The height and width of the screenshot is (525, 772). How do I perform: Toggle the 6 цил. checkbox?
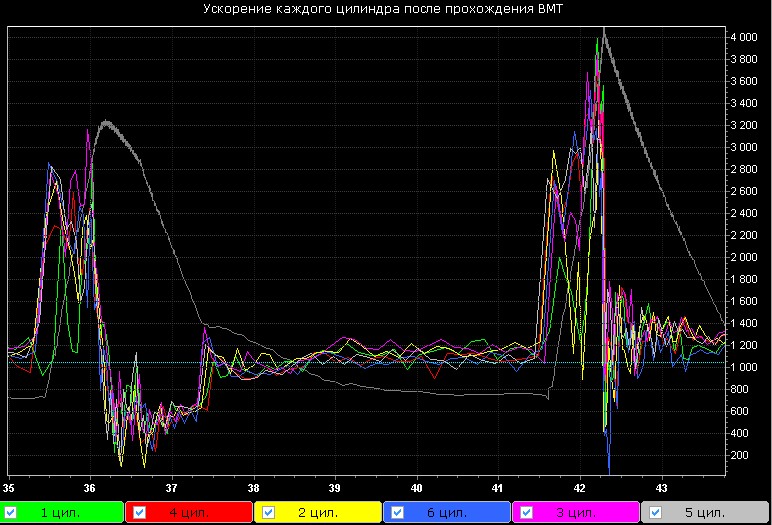[x=397, y=513]
